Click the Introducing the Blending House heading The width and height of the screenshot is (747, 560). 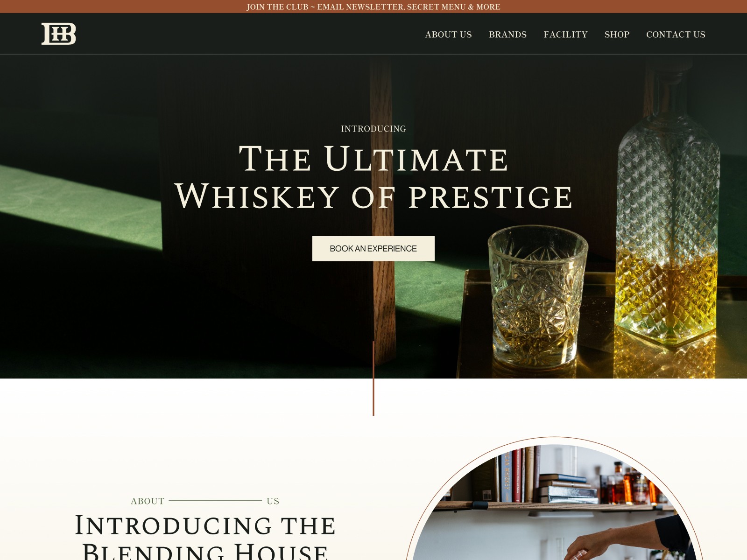(x=205, y=537)
